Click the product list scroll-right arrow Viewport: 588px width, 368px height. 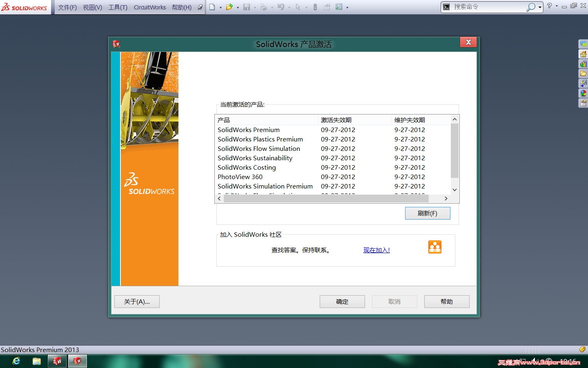[446, 198]
